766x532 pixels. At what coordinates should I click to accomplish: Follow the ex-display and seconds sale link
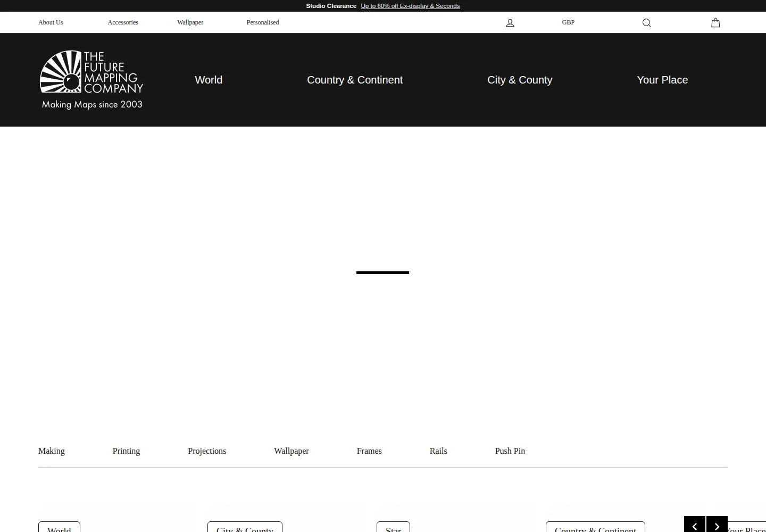pos(410,6)
